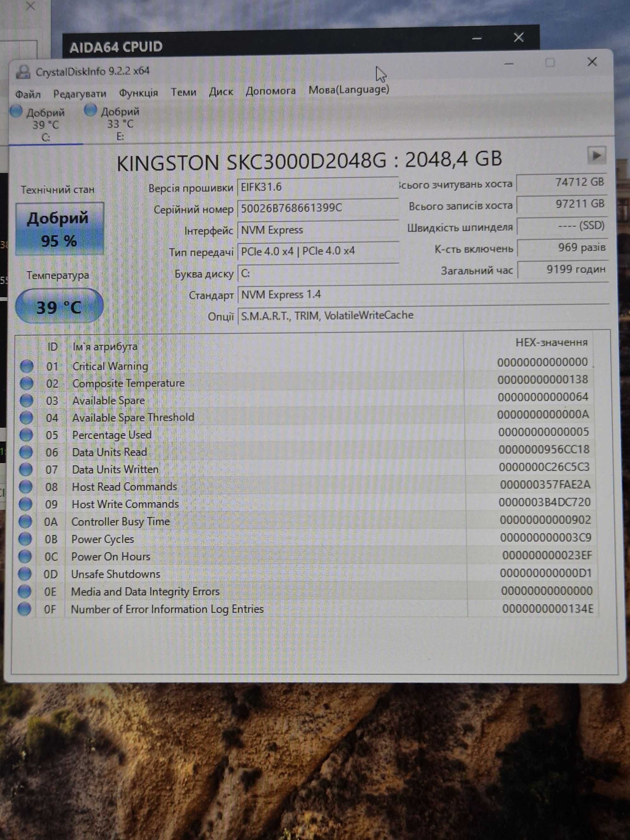Click status circle for Data Units Read
The height and width of the screenshot is (840, 630).
tap(26, 452)
